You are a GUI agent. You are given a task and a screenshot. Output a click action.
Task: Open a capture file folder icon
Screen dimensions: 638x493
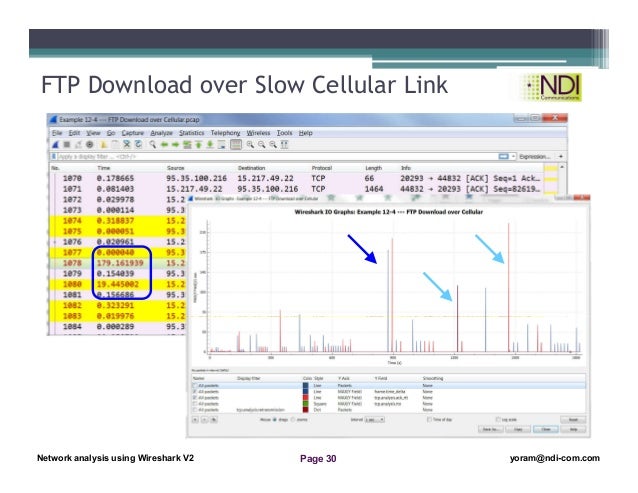(x=104, y=144)
